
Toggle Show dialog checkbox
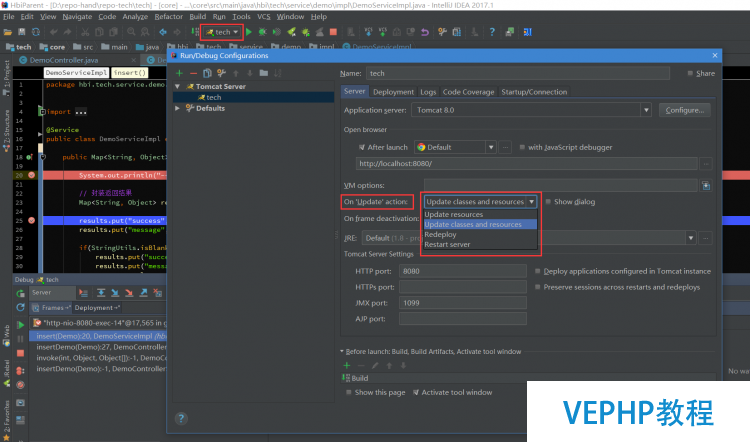[548, 202]
